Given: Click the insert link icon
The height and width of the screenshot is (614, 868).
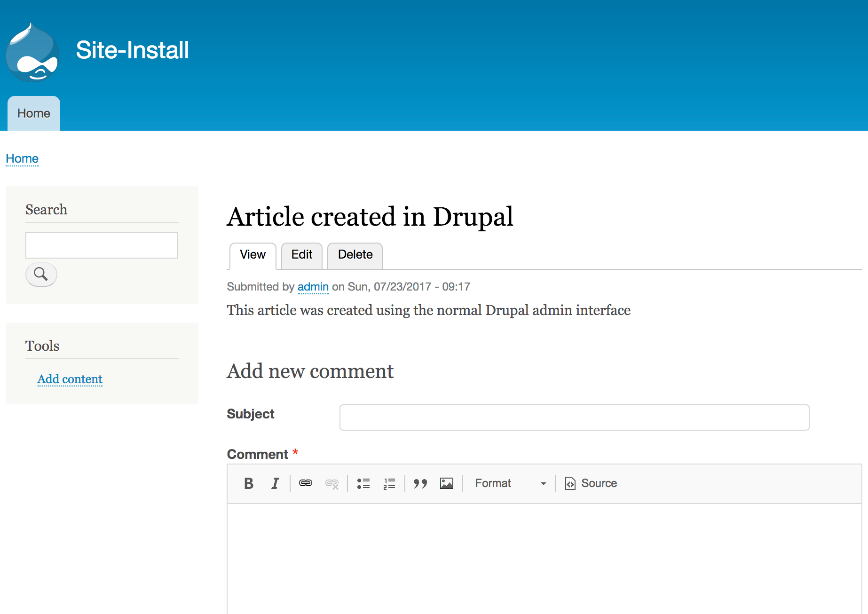Looking at the screenshot, I should click(x=306, y=483).
